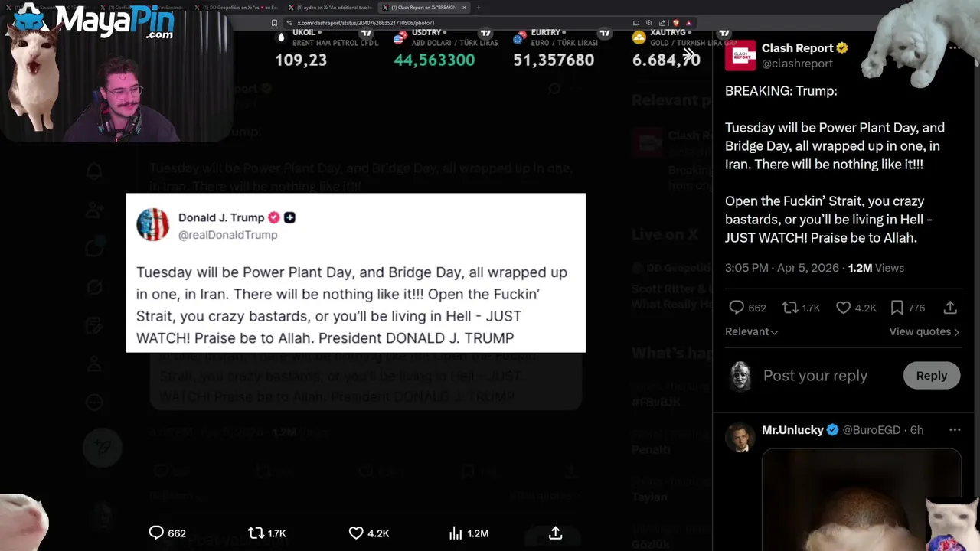Viewport: 980px width, 551px height.
Task: Click the share icon under the photo
Action: pyautogui.click(x=556, y=533)
